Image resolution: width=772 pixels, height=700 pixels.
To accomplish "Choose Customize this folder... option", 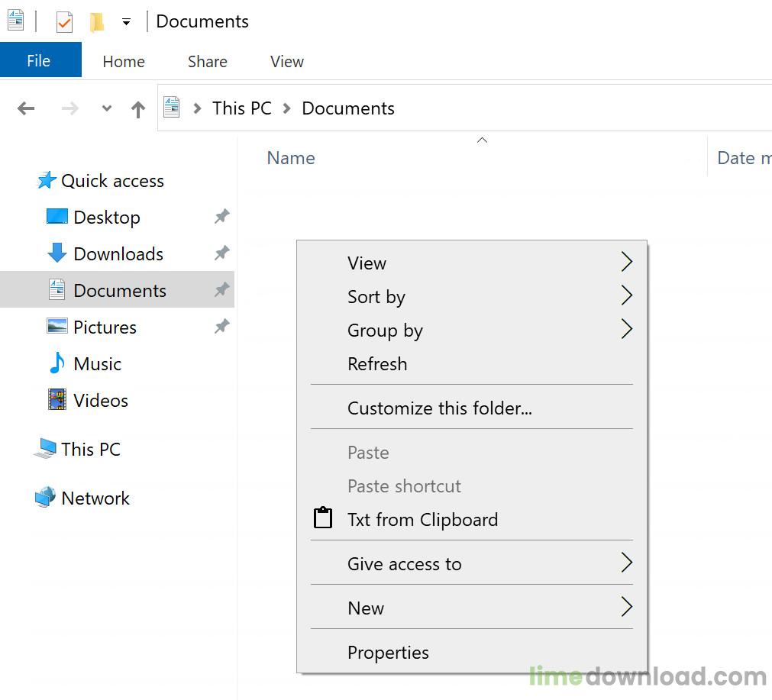I will pyautogui.click(x=439, y=408).
